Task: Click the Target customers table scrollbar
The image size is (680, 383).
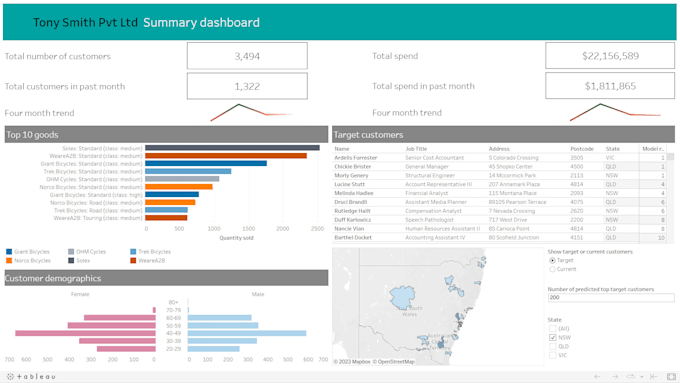Action: [x=670, y=157]
